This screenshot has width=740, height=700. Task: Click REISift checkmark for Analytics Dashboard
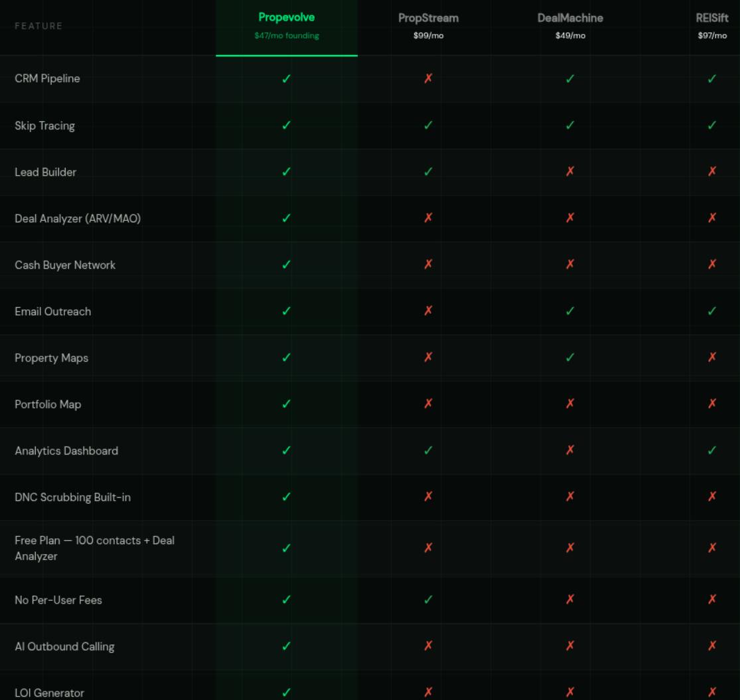[712, 451]
